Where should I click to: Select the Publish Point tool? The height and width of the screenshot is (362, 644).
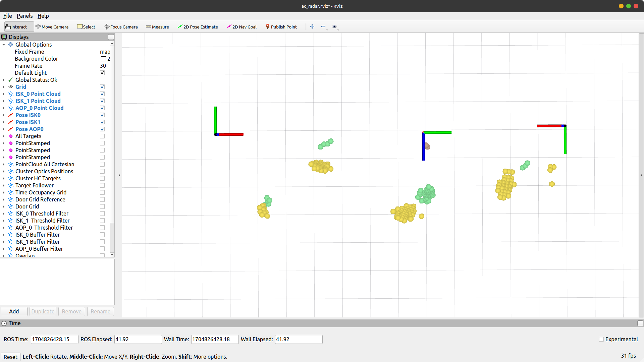[281, 27]
